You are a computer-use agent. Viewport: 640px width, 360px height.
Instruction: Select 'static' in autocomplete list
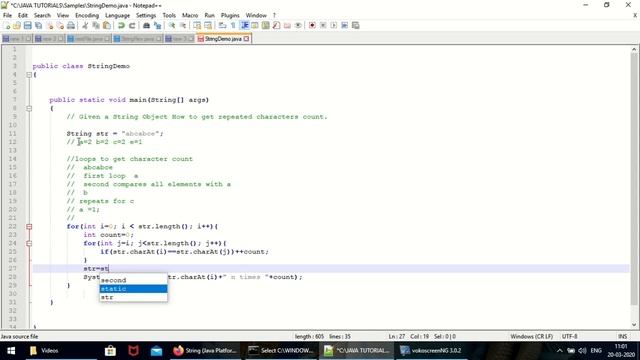click(133, 289)
